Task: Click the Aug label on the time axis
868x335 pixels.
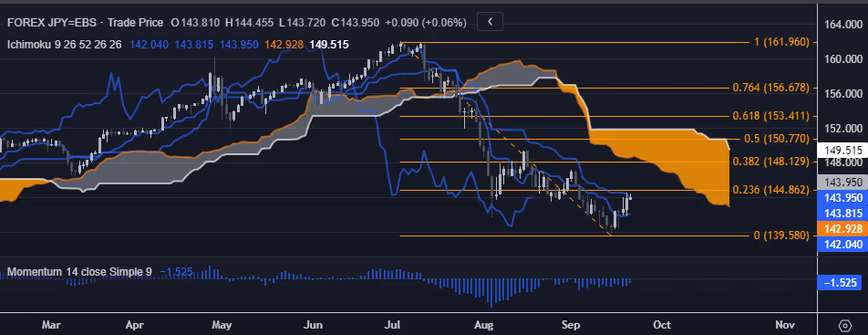Action: pyautogui.click(x=484, y=325)
